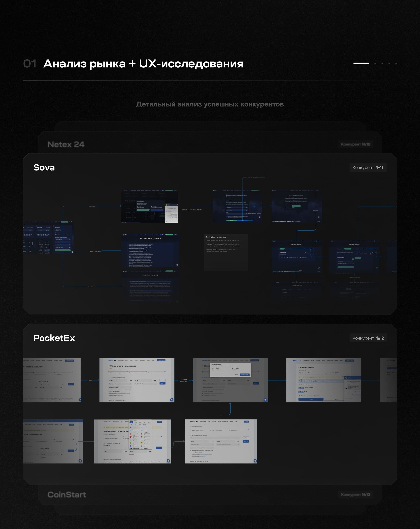
Task: Select the highlighted Реферальная программа tab in Sova cabinet
Action: tap(347, 249)
